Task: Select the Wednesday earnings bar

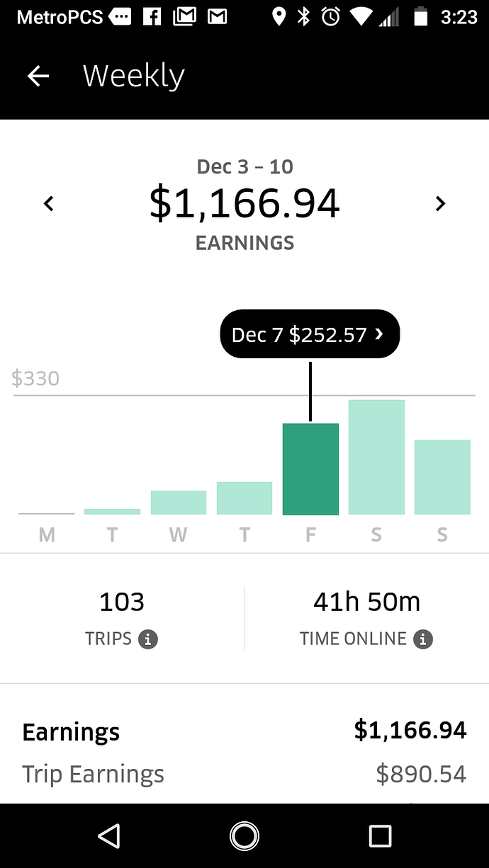Action: pyautogui.click(x=179, y=502)
